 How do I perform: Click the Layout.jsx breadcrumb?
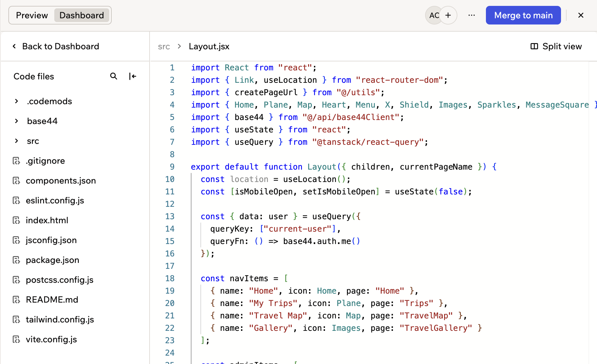[x=209, y=47]
